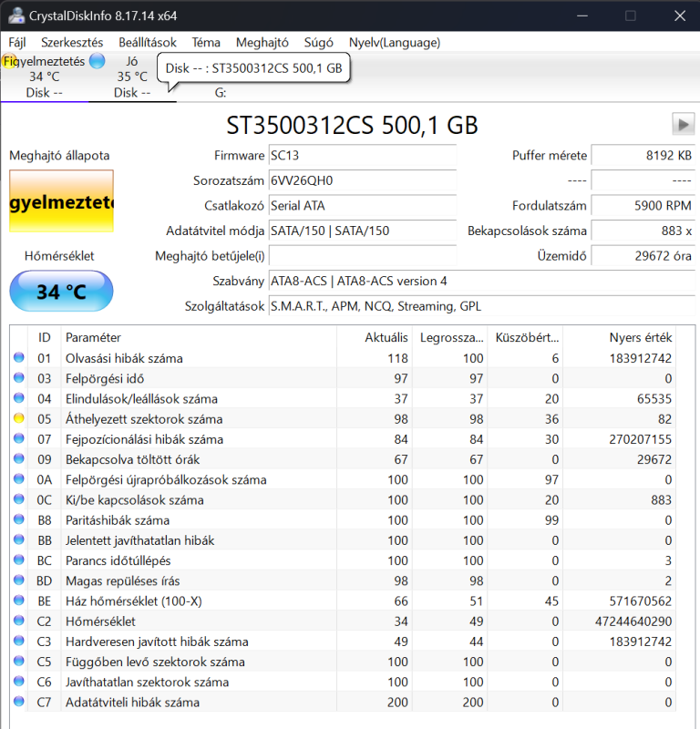Select the Áthelyezett szektorok száma parameter text
The width and height of the screenshot is (700, 729).
tap(144, 419)
